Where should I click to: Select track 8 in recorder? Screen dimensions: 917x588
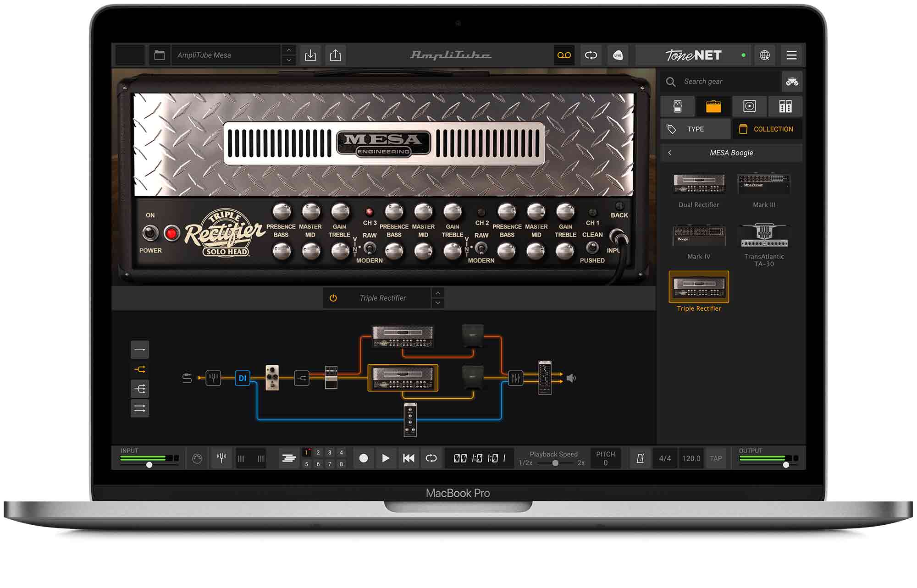click(x=341, y=464)
